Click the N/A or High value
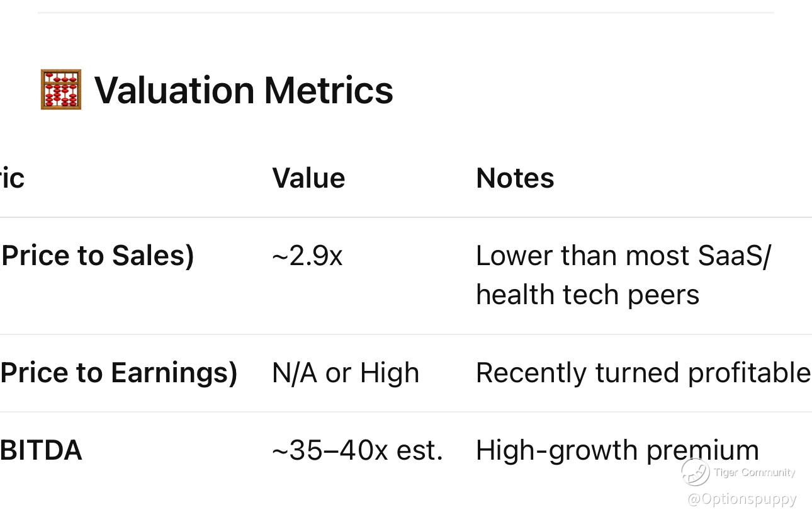This screenshot has width=812, height=517. point(346,373)
